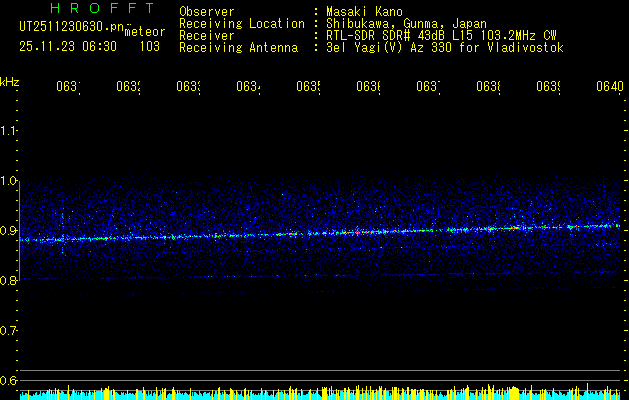Click the 0.6 frequency axis label
The height and width of the screenshot is (400, 629).
[8, 380]
